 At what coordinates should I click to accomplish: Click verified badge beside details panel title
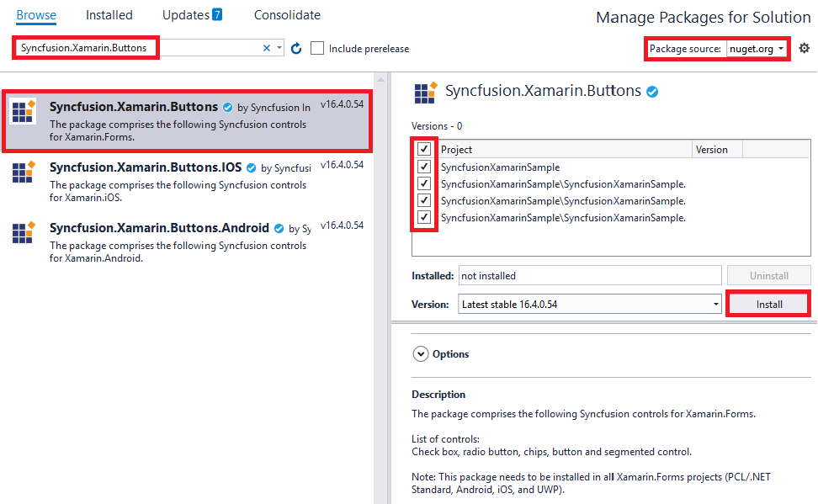point(651,92)
